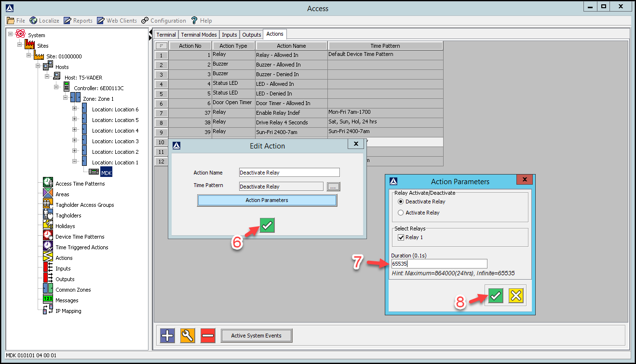Select the Controller 6E00113C icon
The image size is (636, 364).
coord(66,87)
